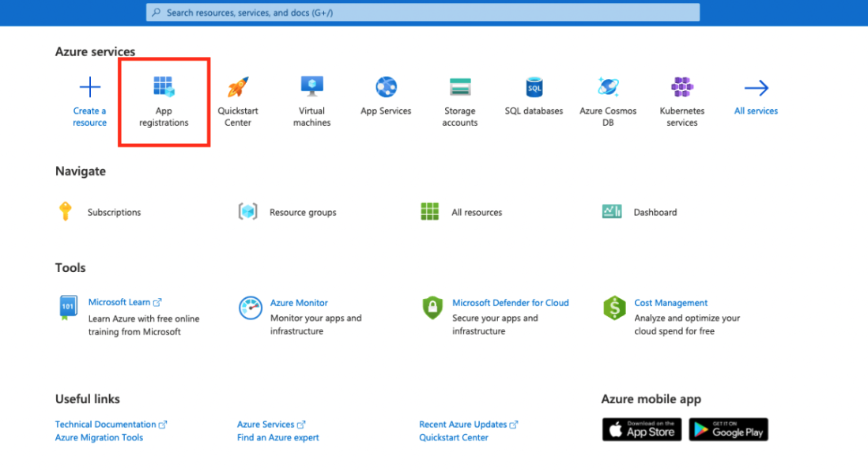Viewport: 868px width, 472px height.
Task: Open the Microsoft Learn link
Action: pos(125,302)
